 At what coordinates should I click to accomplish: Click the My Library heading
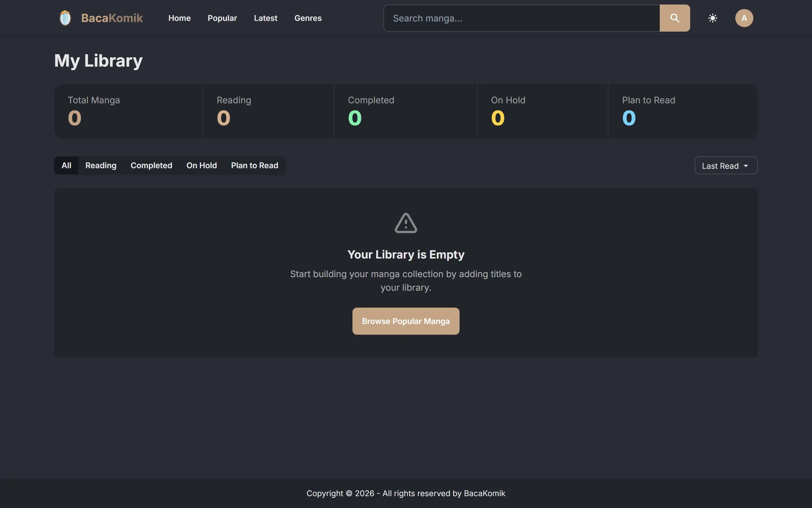(x=98, y=61)
